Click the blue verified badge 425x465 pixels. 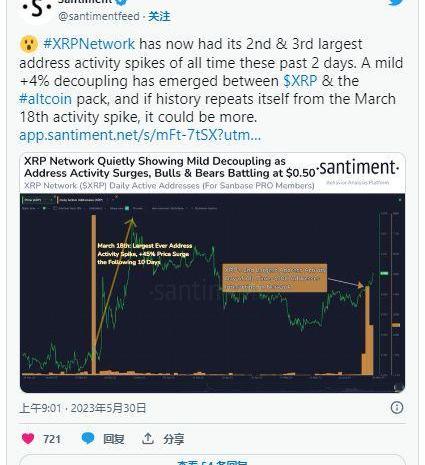click(x=122, y=2)
